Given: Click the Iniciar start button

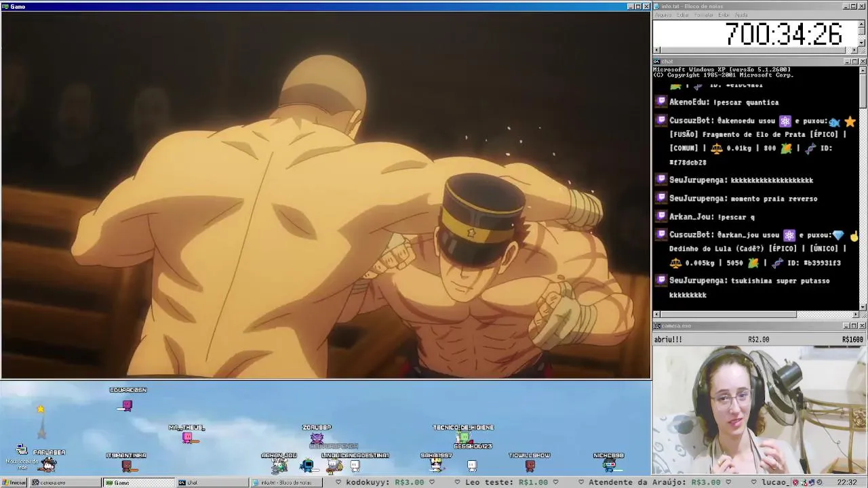Looking at the screenshot, I should [14, 483].
